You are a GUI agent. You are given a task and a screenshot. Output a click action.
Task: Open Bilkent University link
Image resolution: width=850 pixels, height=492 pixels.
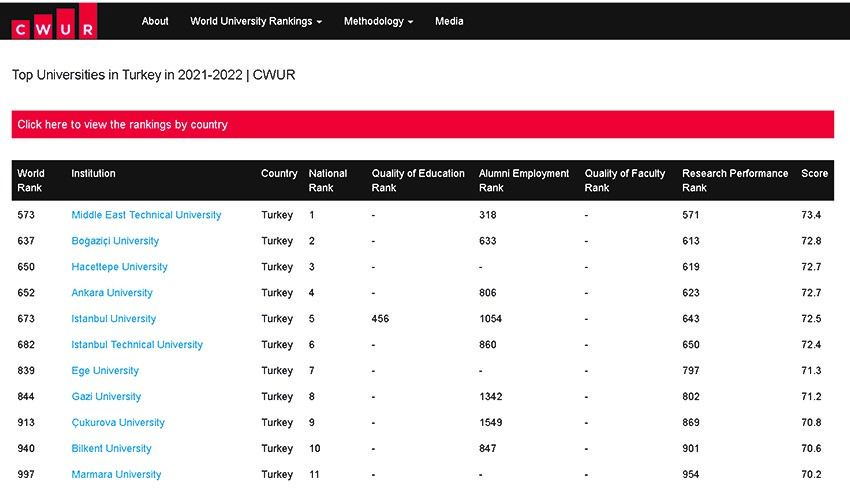111,449
